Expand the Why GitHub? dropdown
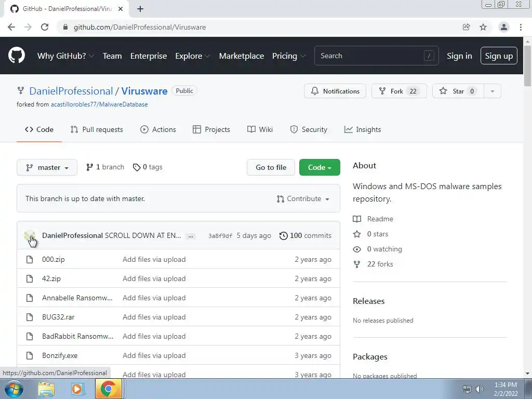Viewport: 532px width, 399px height. (65, 56)
